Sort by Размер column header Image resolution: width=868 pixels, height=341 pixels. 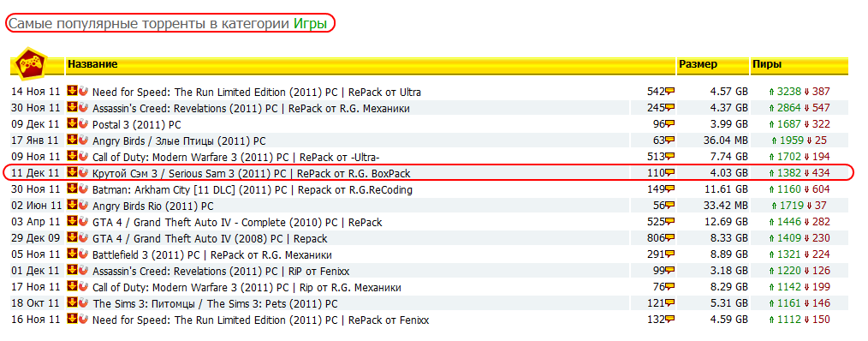698,64
